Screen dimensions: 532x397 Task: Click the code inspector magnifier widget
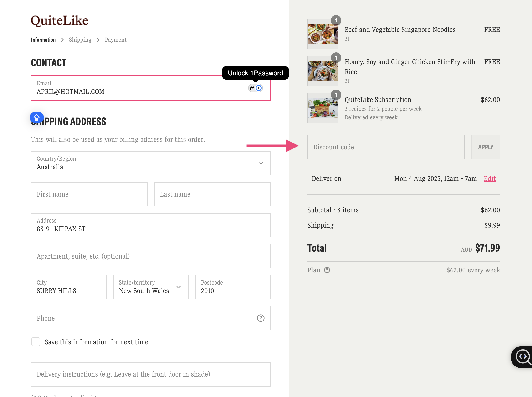[x=522, y=357]
